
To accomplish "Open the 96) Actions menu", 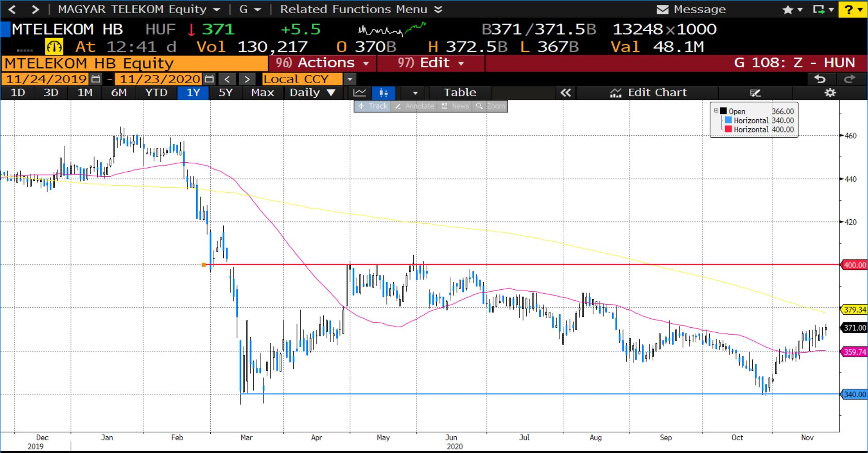I will 322,63.
